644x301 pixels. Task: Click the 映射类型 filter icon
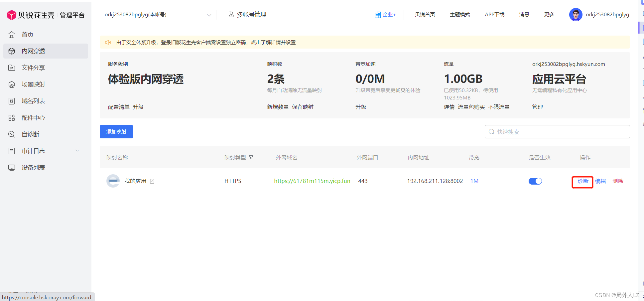pyautogui.click(x=251, y=157)
